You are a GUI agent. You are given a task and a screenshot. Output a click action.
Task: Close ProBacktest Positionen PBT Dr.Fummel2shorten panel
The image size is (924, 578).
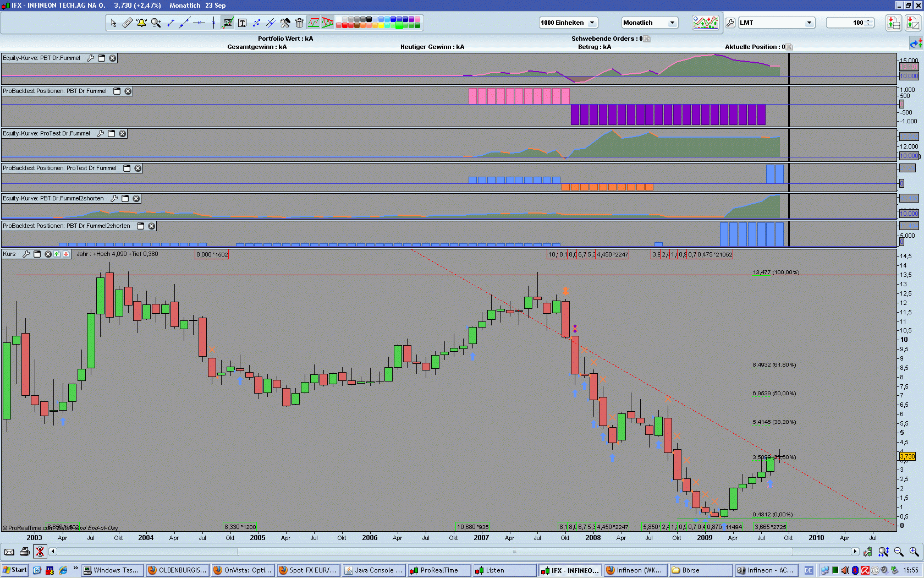coord(152,226)
